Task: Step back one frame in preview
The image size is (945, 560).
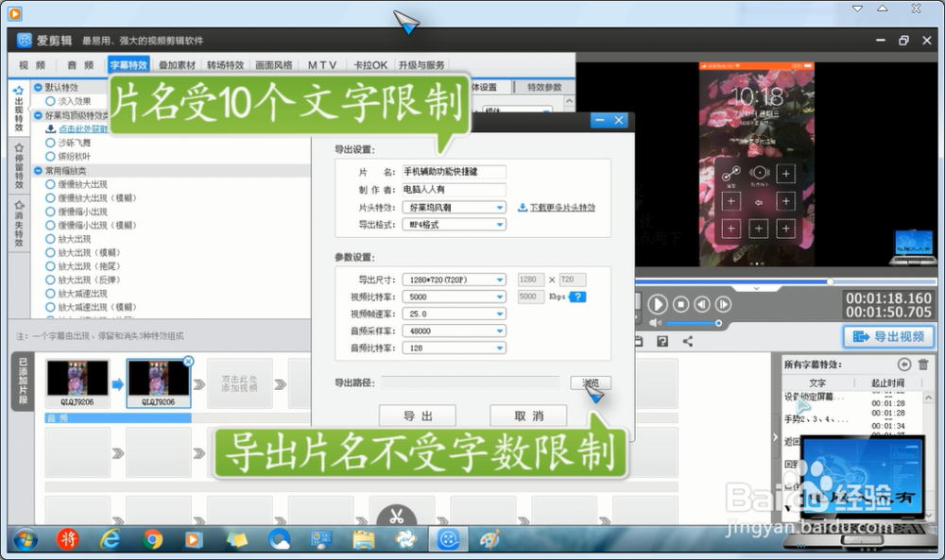Action: click(x=702, y=305)
